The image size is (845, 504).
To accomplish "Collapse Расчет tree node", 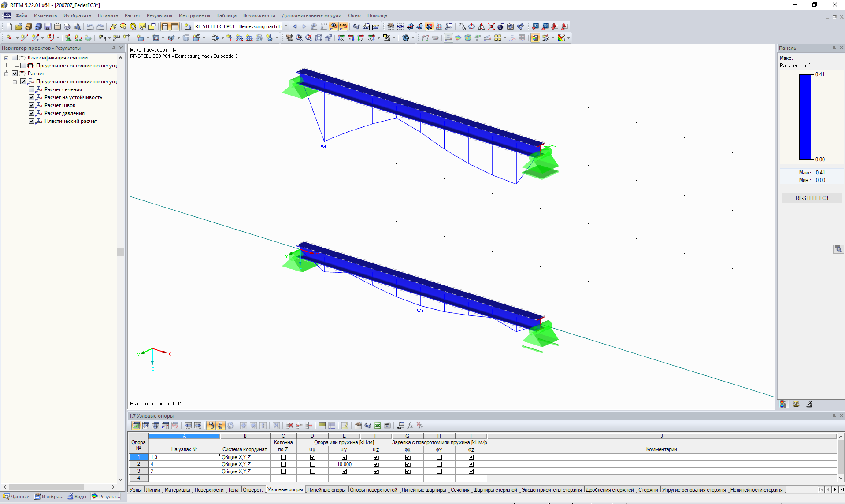I will [x=7, y=74].
